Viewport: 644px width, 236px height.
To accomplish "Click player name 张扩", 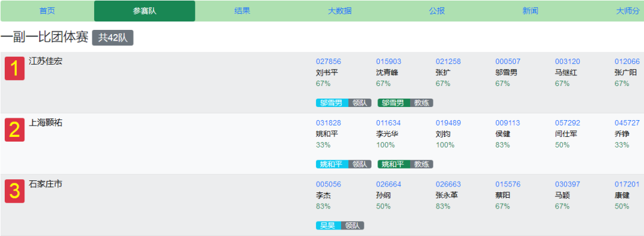I will coord(442,73).
